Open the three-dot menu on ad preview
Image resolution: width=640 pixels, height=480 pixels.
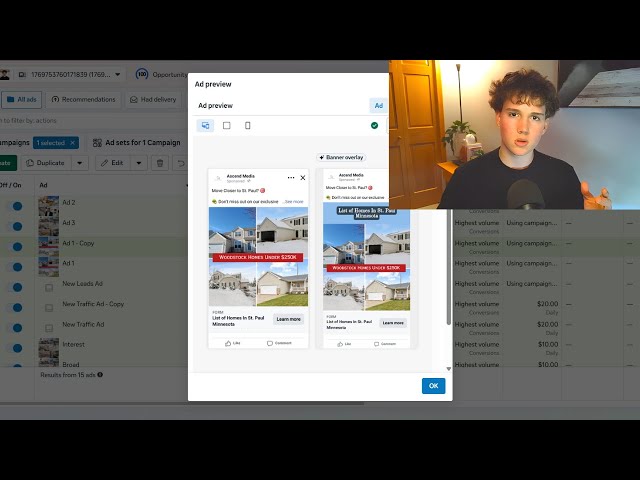pyautogui.click(x=291, y=178)
